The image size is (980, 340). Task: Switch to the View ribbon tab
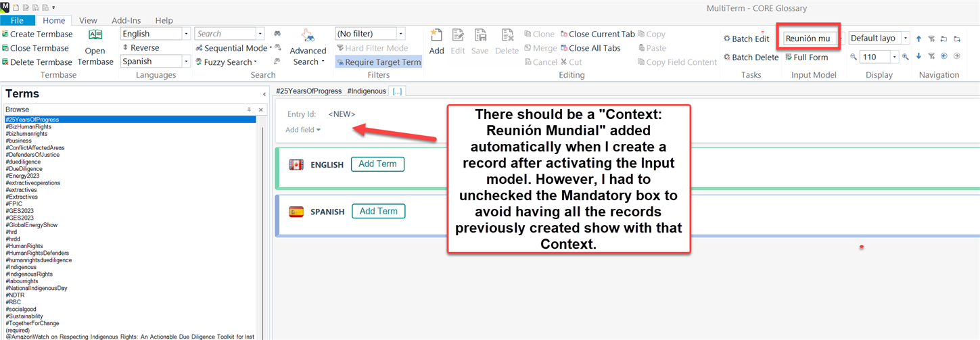(x=88, y=21)
